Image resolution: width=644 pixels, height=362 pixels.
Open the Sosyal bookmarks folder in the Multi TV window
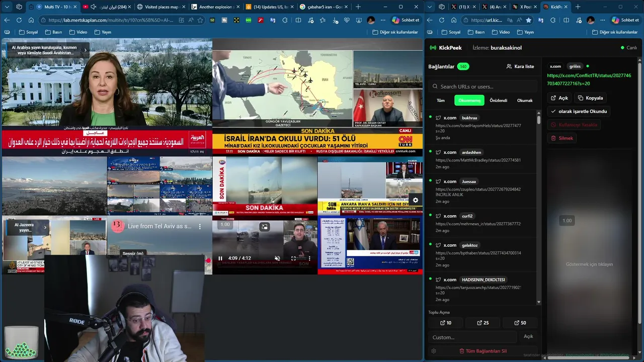[28, 32]
